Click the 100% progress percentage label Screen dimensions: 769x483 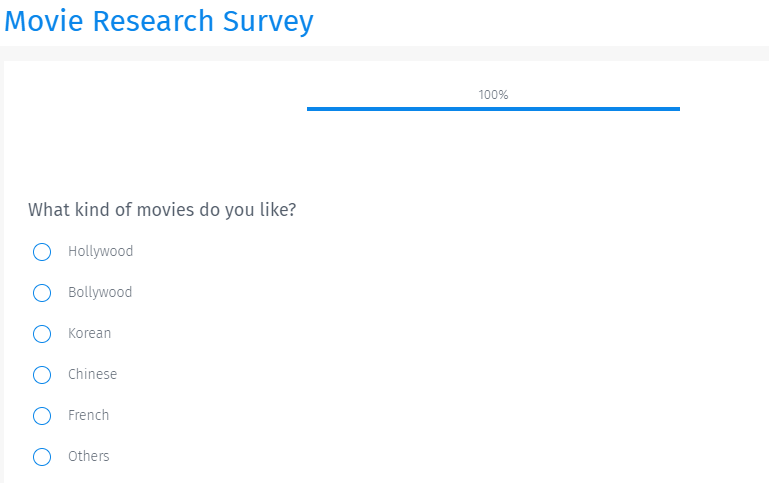pyautogui.click(x=493, y=95)
